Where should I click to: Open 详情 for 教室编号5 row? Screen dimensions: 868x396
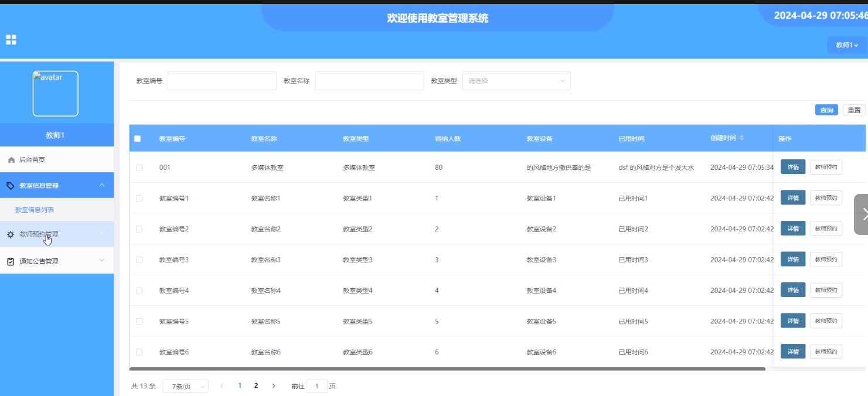(793, 320)
